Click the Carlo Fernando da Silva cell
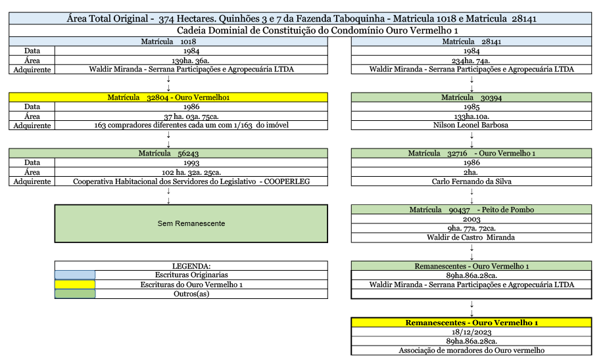603x364 pixels. (471, 181)
